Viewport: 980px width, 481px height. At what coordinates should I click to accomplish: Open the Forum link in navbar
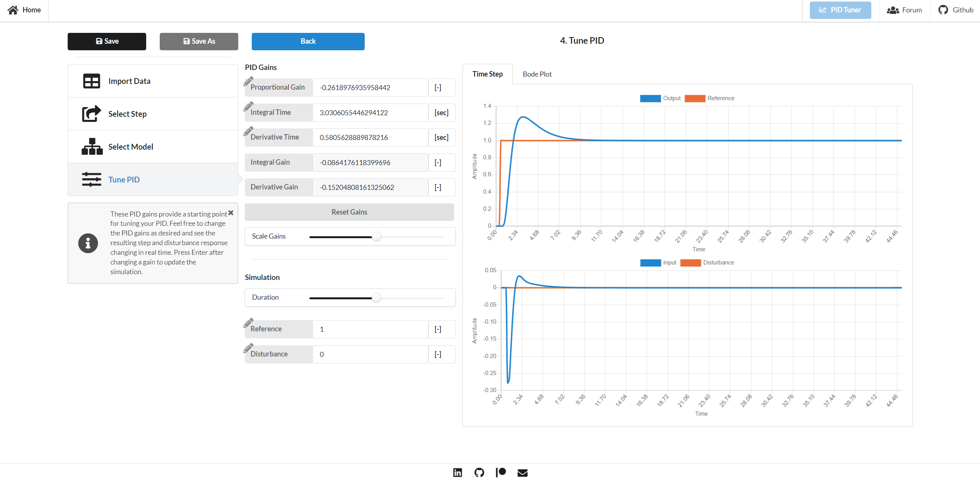(x=904, y=10)
